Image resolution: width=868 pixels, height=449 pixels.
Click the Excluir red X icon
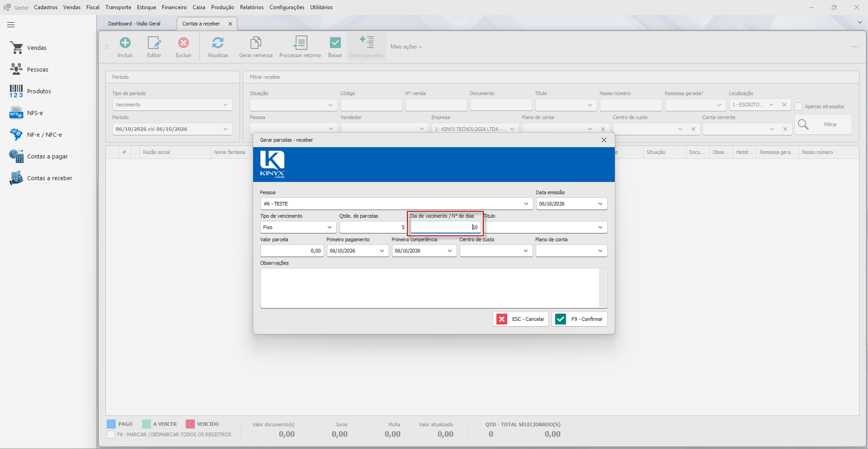click(x=183, y=43)
